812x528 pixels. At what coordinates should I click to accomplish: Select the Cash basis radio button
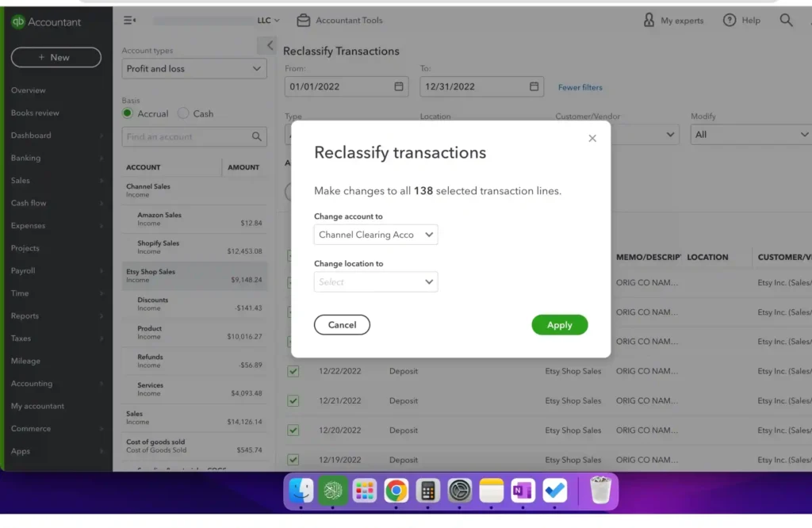coord(183,113)
